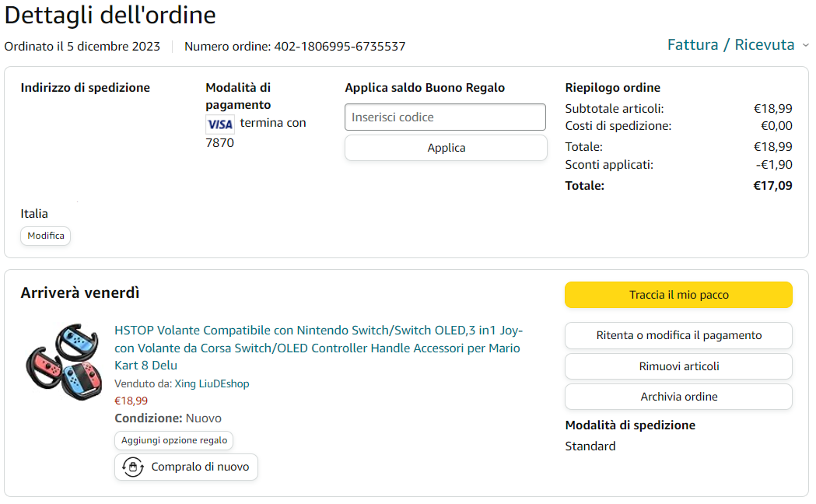This screenshot has width=816, height=504.
Task: Open the steering wheel product thumbnail
Action: [x=62, y=362]
